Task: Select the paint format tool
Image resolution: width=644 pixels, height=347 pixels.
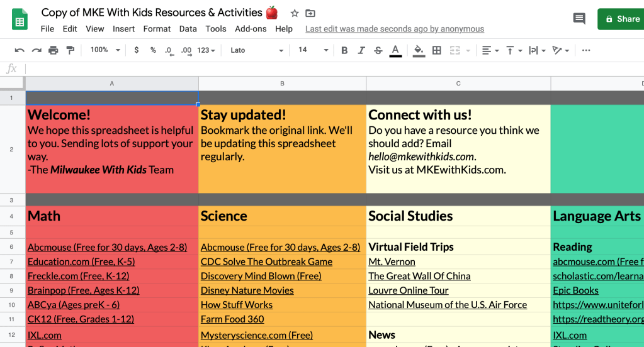Action: click(70, 50)
